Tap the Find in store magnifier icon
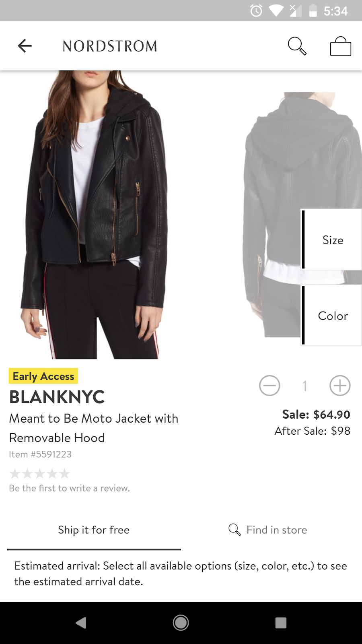The width and height of the screenshot is (362, 644). coord(234,530)
